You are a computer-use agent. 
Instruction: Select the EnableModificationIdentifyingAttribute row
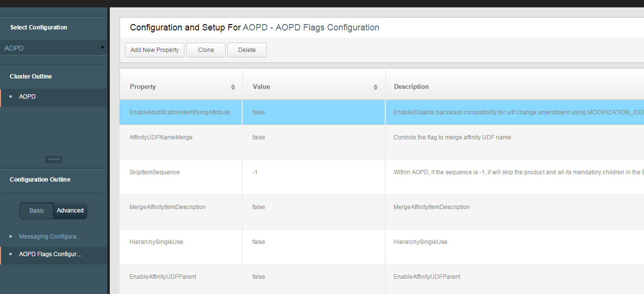(x=179, y=112)
